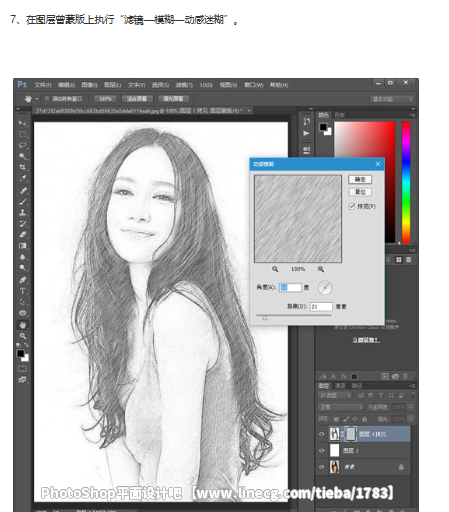
Task: Click Lock position crosshair icon
Action: (x=355, y=419)
